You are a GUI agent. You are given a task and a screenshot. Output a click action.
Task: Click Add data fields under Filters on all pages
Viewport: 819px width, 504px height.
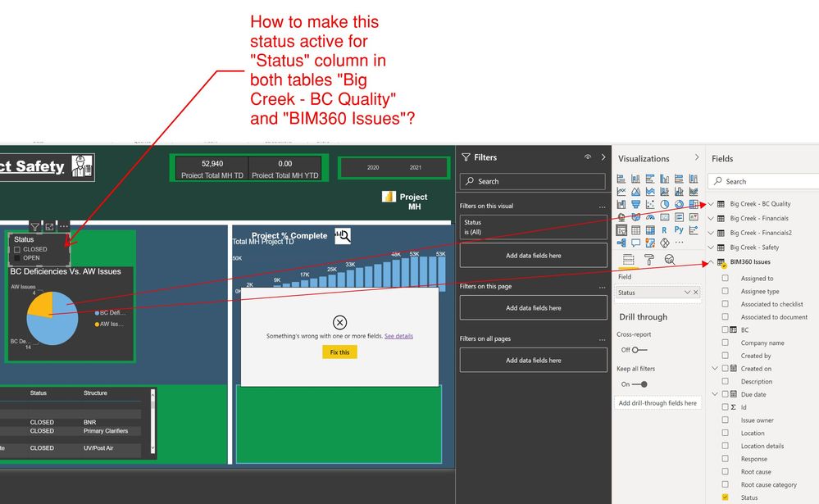pos(533,361)
